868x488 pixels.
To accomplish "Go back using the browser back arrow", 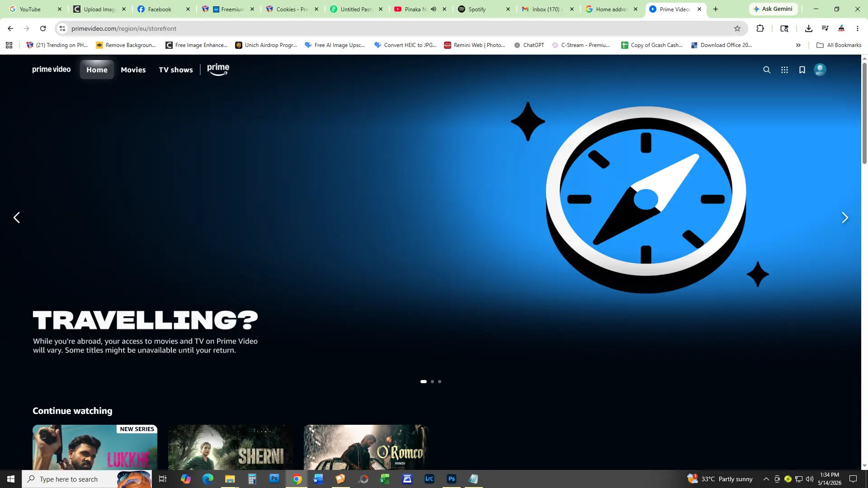I will [10, 28].
